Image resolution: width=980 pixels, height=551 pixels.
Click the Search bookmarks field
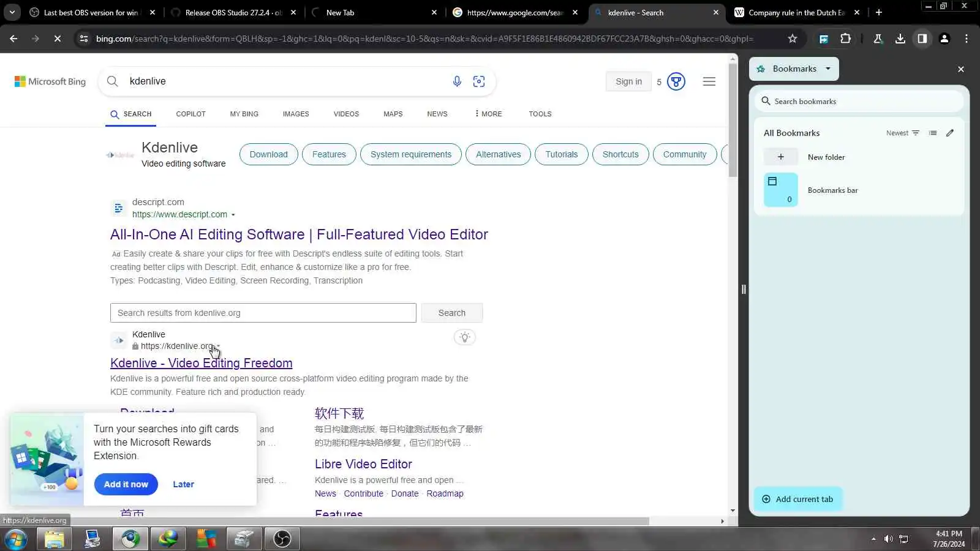(x=859, y=102)
